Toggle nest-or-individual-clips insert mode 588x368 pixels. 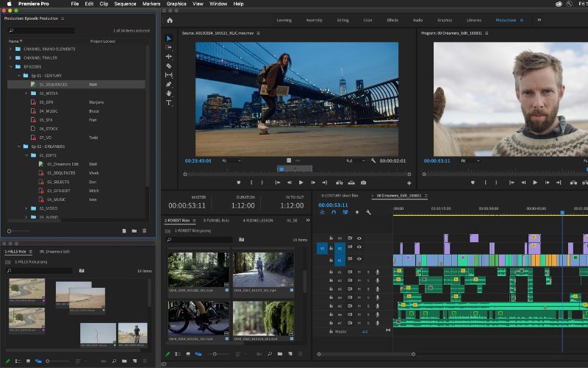322,213
